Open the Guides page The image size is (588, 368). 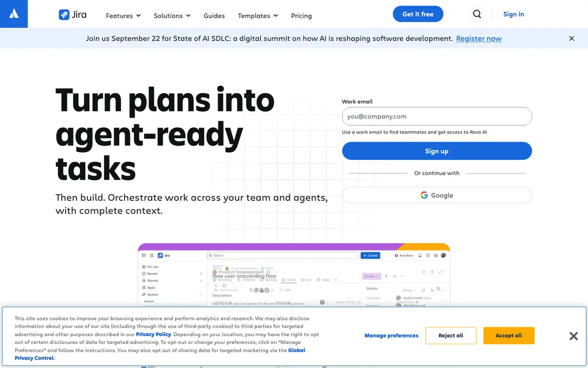(x=214, y=16)
